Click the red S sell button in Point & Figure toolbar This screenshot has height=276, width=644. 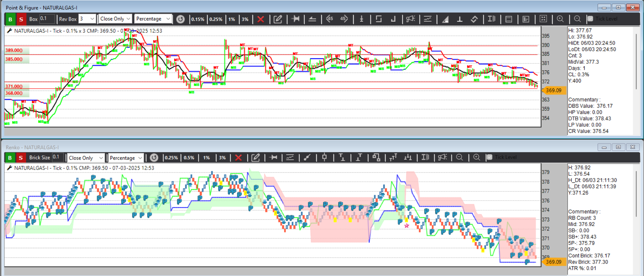pos(21,19)
